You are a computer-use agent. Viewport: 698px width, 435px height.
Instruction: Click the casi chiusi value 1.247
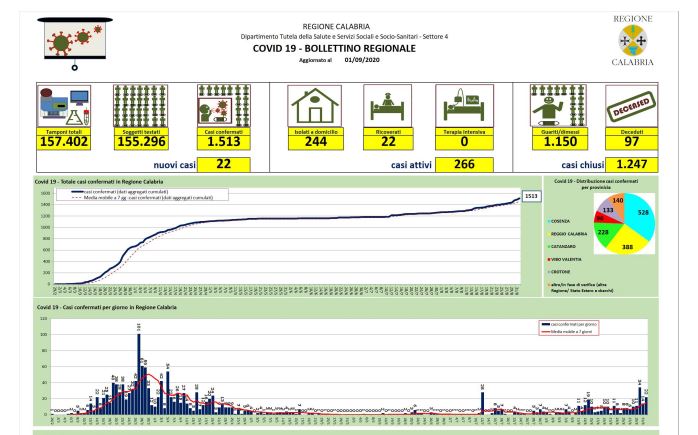point(632,164)
